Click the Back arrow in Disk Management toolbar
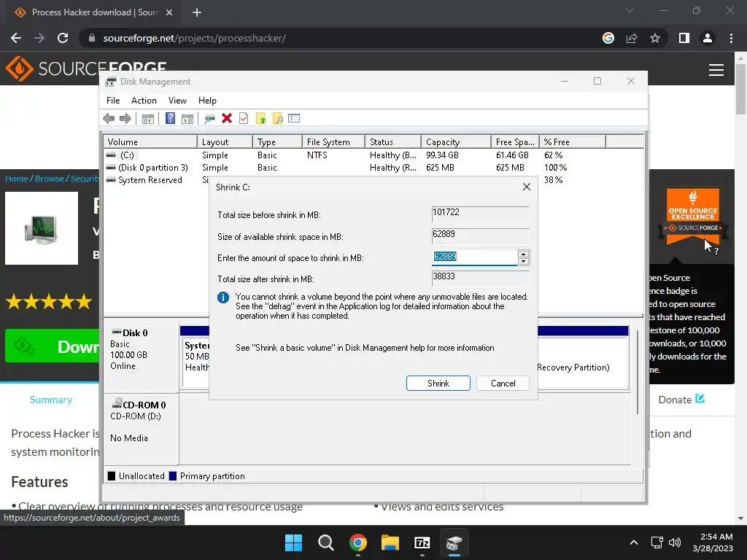Screen dimensions: 747x560 pos(109,119)
